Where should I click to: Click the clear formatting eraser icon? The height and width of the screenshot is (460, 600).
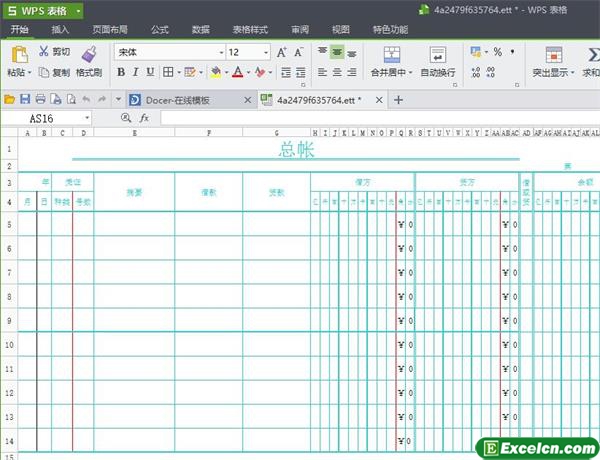coord(260,72)
